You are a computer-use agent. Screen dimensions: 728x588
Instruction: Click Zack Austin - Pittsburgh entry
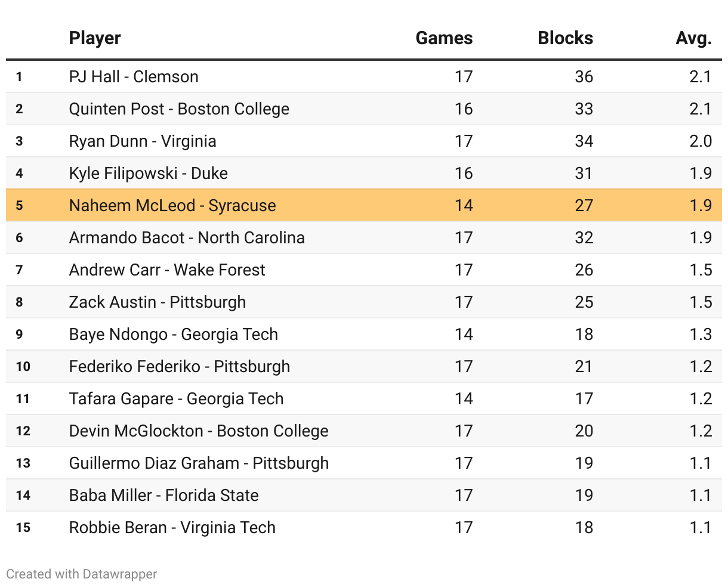(158, 302)
